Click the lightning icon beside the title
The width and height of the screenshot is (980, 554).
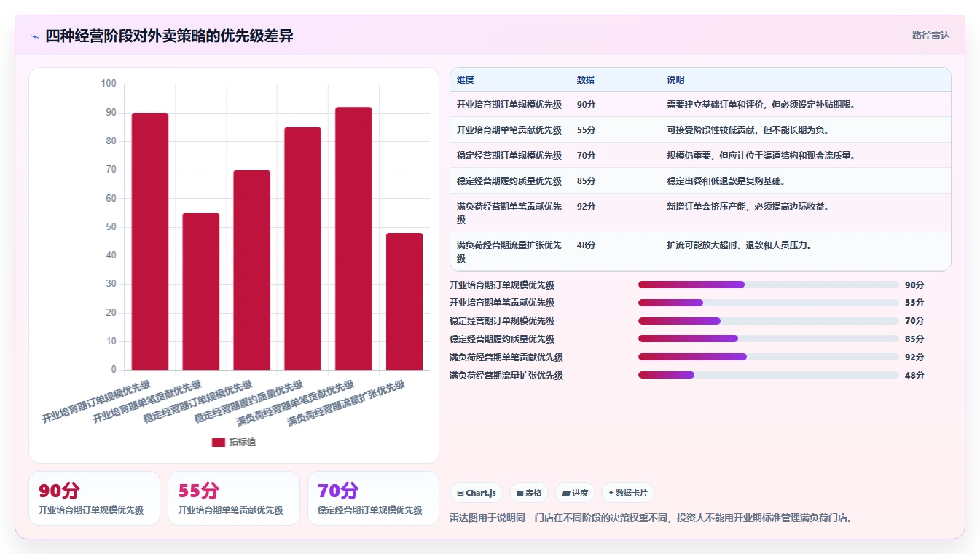tap(35, 36)
